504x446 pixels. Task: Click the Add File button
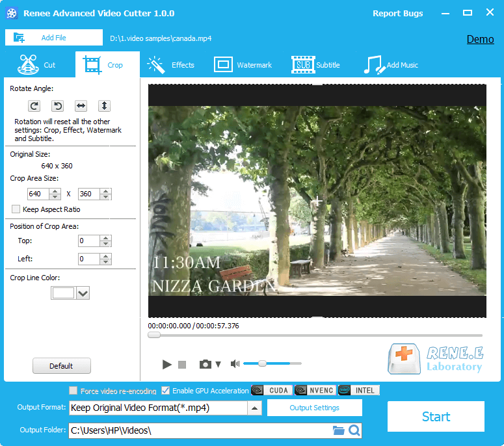tap(54, 38)
